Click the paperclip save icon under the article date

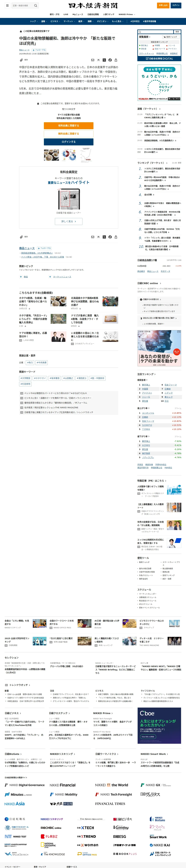click(x=21, y=60)
